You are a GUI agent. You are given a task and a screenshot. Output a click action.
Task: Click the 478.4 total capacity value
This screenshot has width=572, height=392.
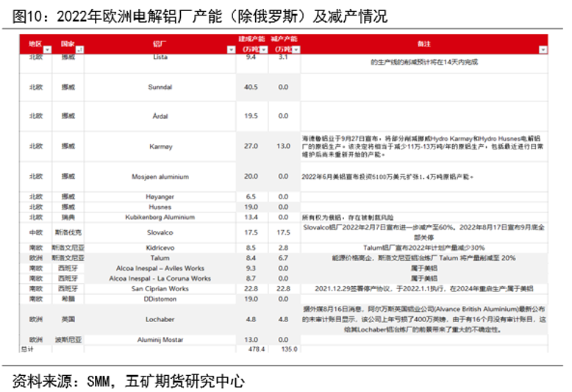(x=257, y=349)
